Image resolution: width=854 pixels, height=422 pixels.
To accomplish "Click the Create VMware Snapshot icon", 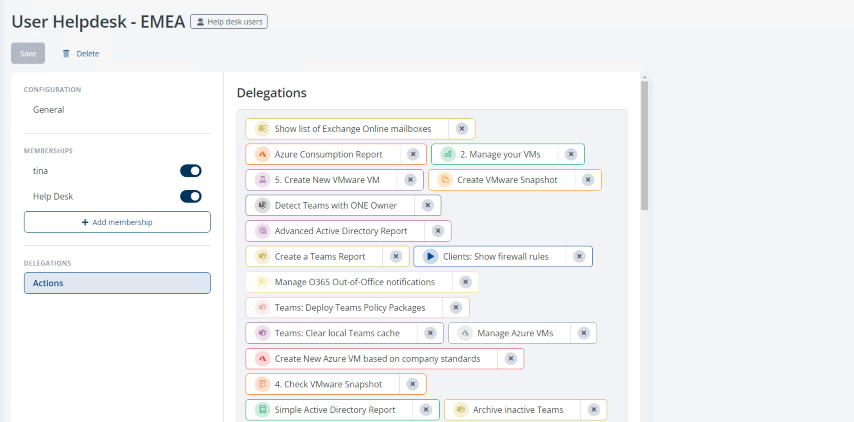I will click(445, 180).
